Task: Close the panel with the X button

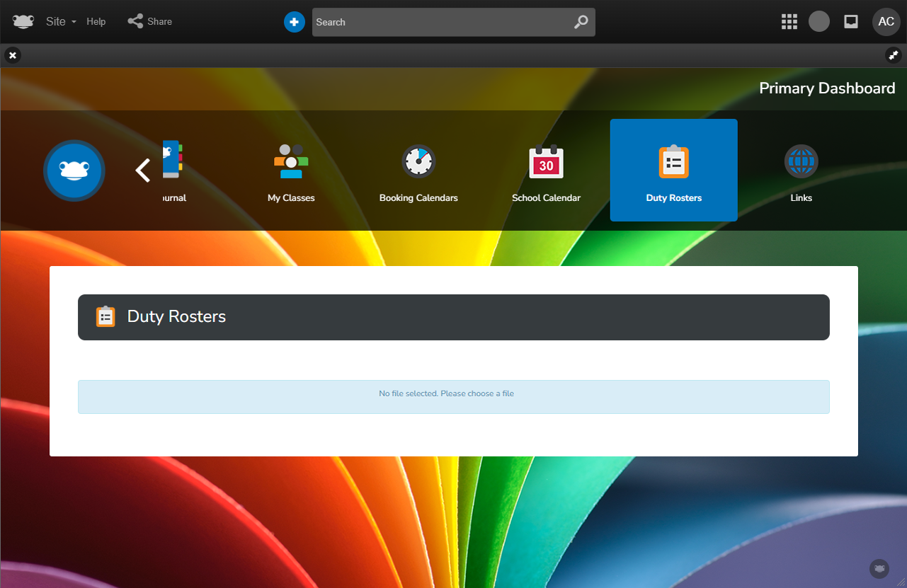Action: click(x=13, y=55)
